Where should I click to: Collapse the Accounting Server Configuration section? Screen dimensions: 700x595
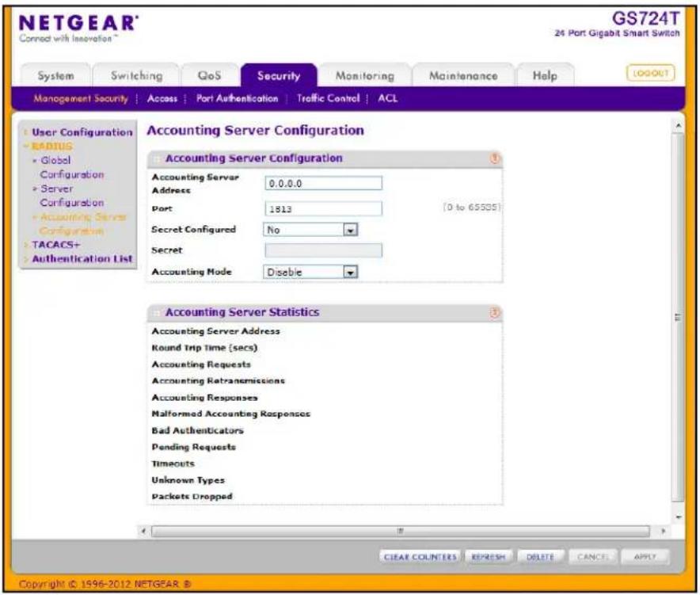click(x=157, y=159)
